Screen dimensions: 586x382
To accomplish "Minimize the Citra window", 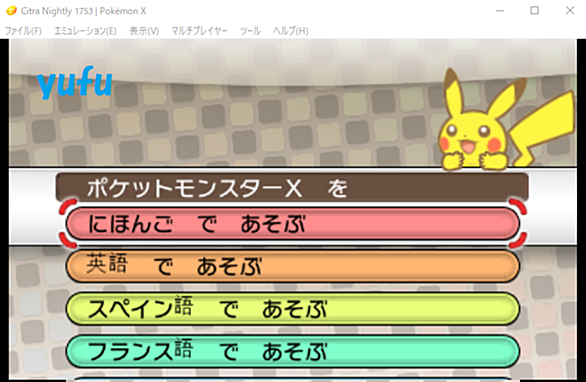I will pyautogui.click(x=500, y=11).
